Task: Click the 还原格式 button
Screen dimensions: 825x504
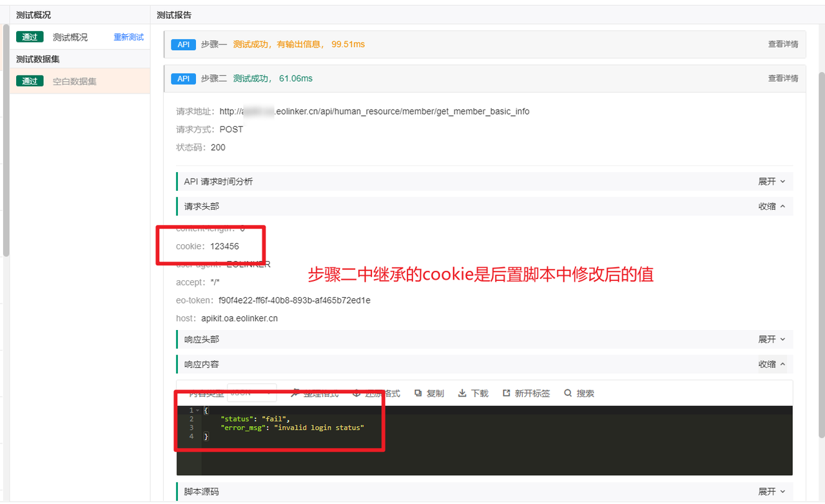Action: pyautogui.click(x=376, y=393)
